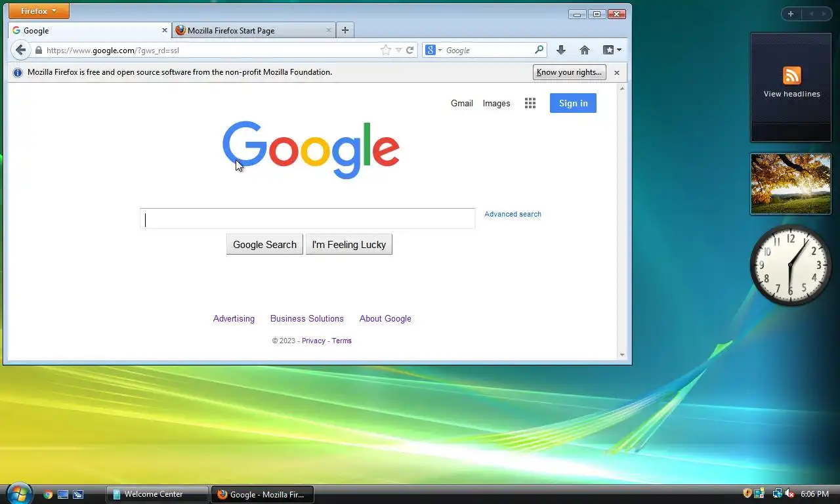Click the blue Sign in button
The width and height of the screenshot is (840, 504).
point(573,103)
